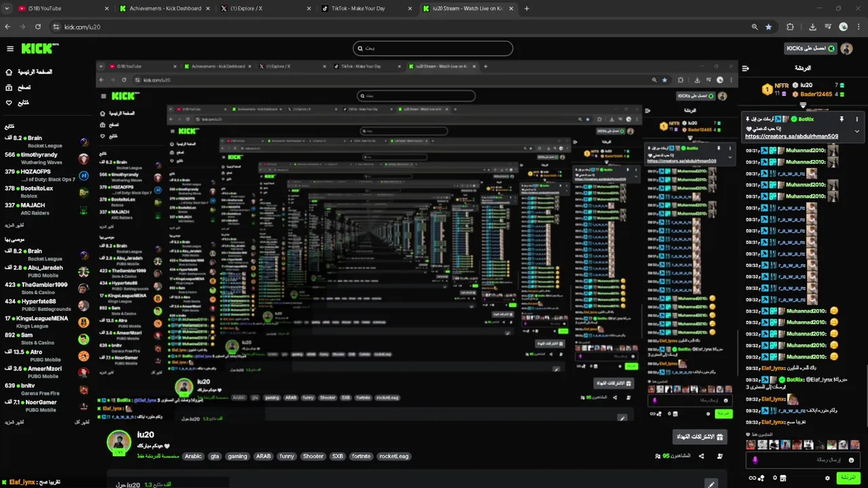Open Hyperfate88 channel in sidebar
Screen dimensions: 868x488
(x=46, y=305)
